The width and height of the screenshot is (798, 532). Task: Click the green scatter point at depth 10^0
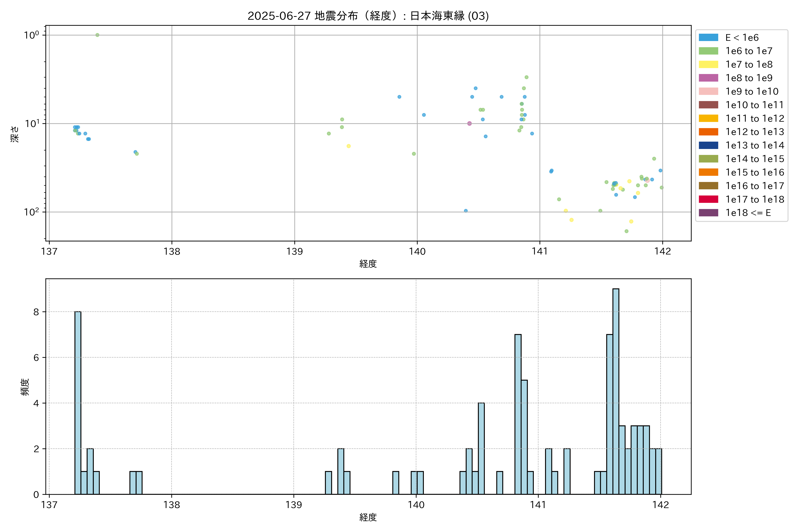(x=97, y=35)
